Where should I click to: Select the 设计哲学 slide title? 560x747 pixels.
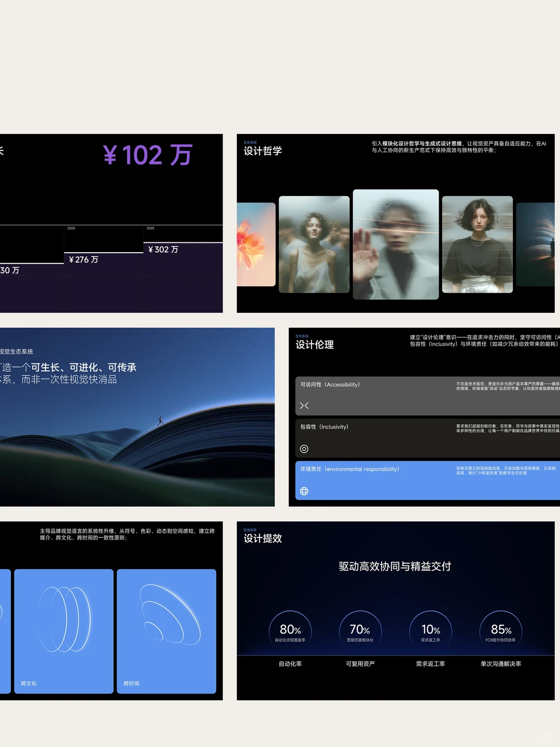pos(263,151)
